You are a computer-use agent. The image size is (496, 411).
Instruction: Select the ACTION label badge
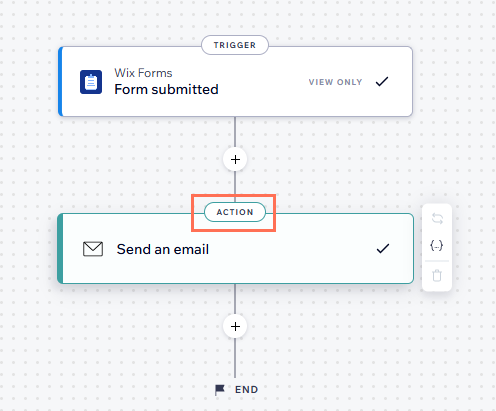click(235, 212)
